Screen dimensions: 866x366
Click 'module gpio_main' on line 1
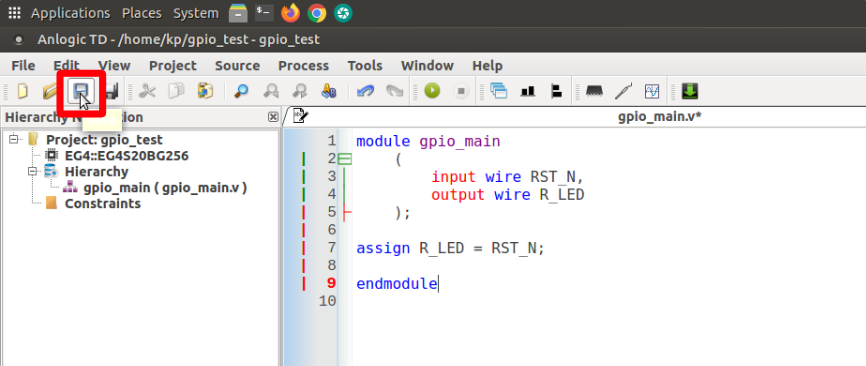coord(428,141)
